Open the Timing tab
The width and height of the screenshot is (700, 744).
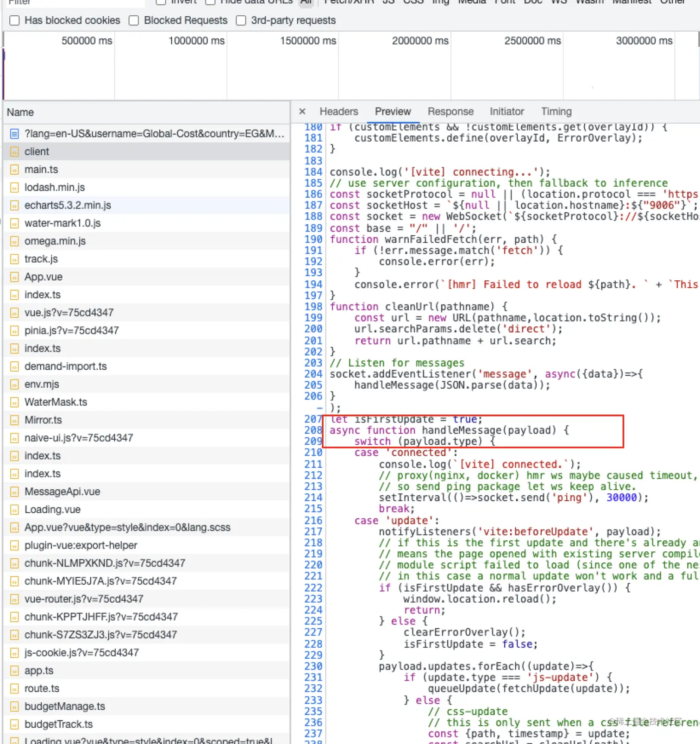556,112
